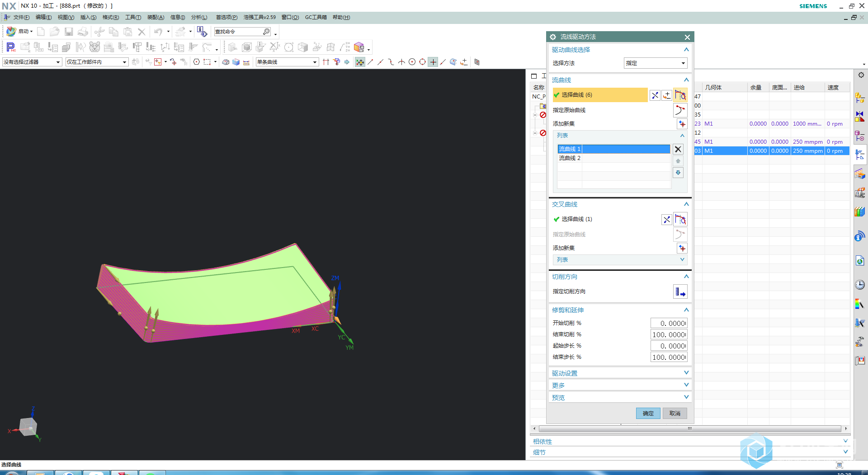Click the hexagon selection scope icon

coord(197,62)
